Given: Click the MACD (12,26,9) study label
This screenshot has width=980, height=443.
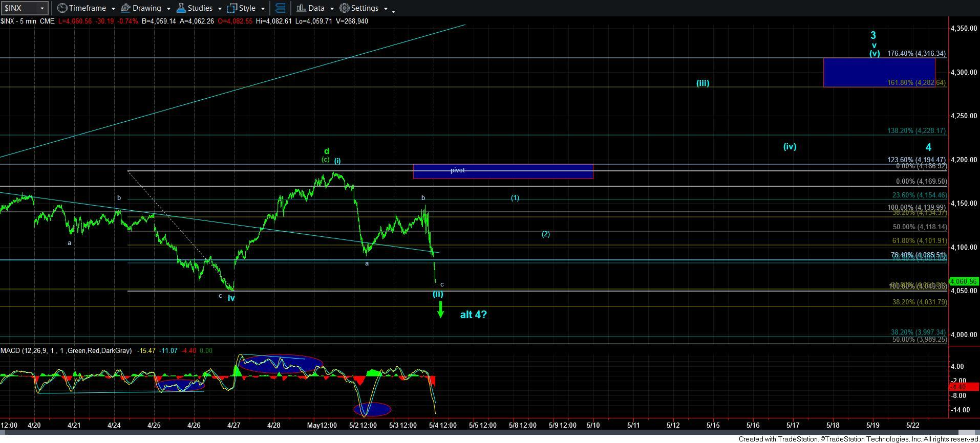Looking at the screenshot, I should (x=66, y=351).
